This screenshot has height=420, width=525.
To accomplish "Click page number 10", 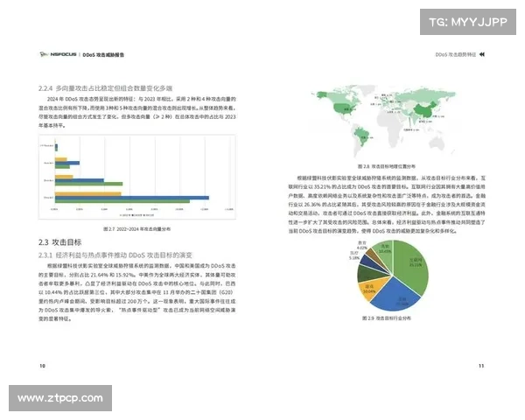I will click(x=42, y=366).
